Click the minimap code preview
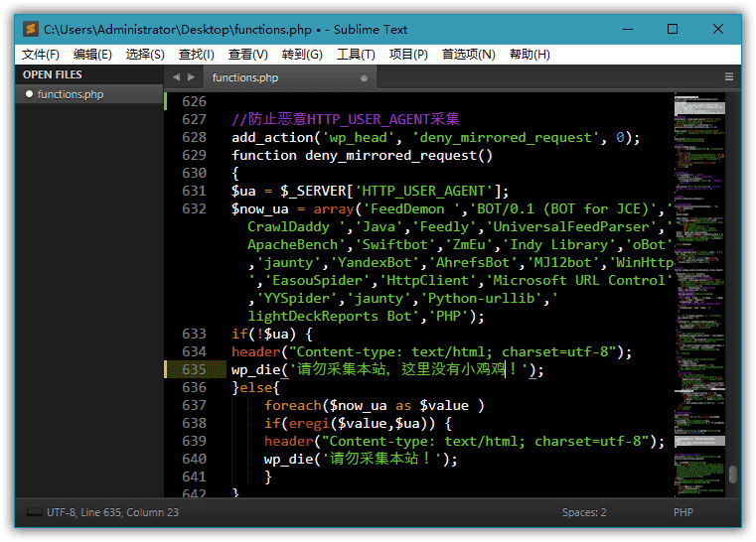The height and width of the screenshot is (542, 756). click(699, 248)
